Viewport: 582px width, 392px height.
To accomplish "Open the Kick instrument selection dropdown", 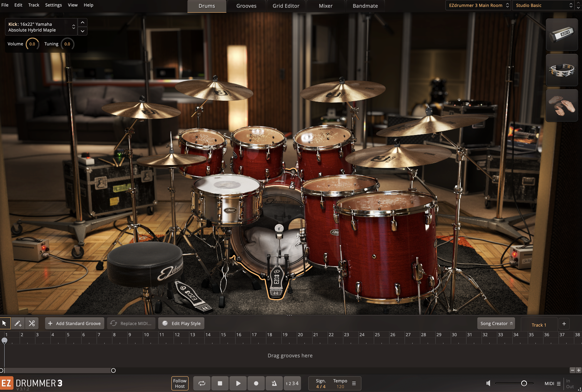I will click(41, 27).
